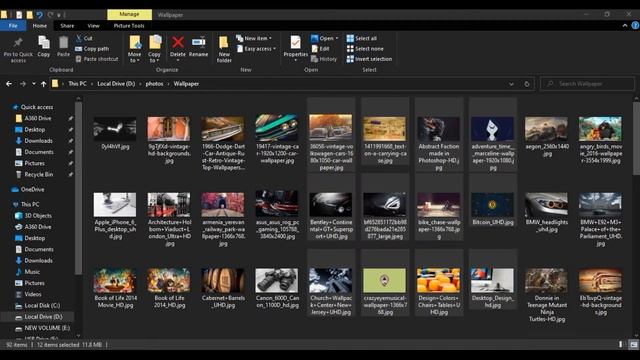Image resolution: width=640 pixels, height=360 pixels.
Task: Open the Easy access dropdown
Action: pyautogui.click(x=256, y=49)
